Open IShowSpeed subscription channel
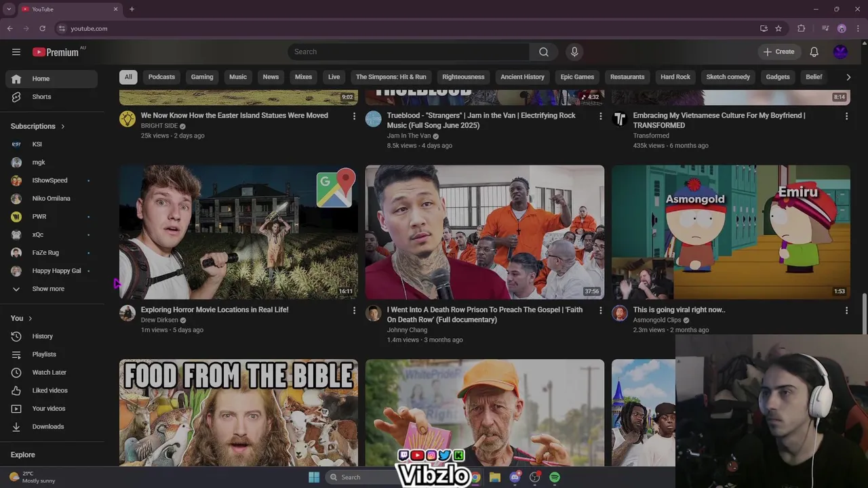Viewport: 868px width, 488px height. click(x=52, y=180)
